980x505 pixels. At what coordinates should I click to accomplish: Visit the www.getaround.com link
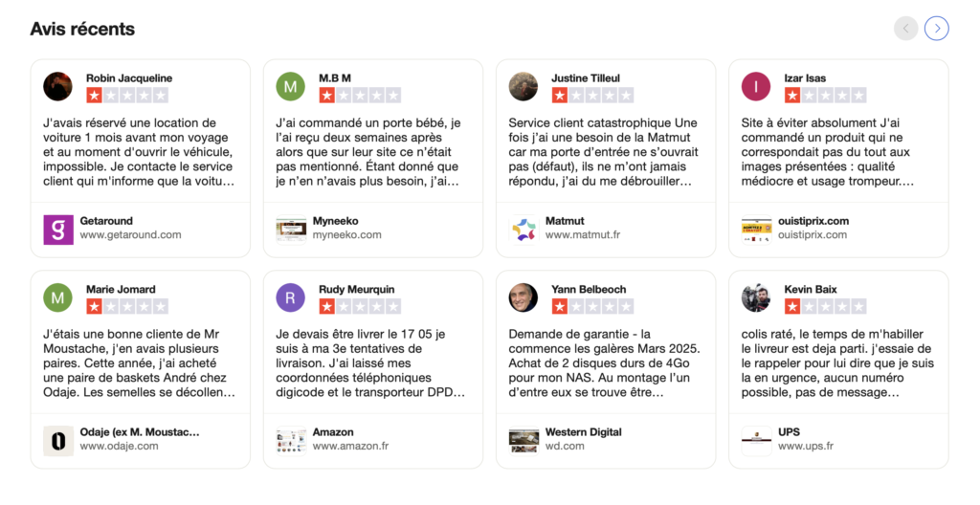(x=130, y=235)
